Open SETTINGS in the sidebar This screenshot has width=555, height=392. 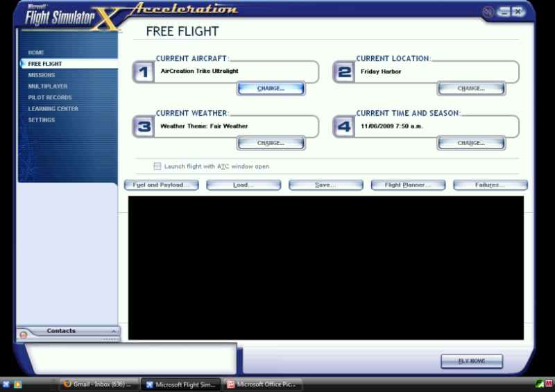coord(42,120)
